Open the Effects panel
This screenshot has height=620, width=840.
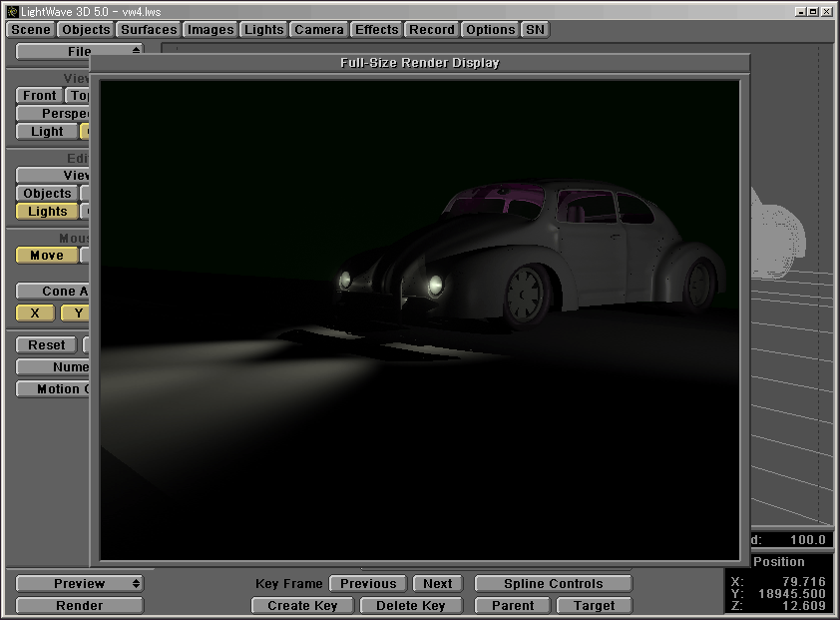tap(377, 30)
